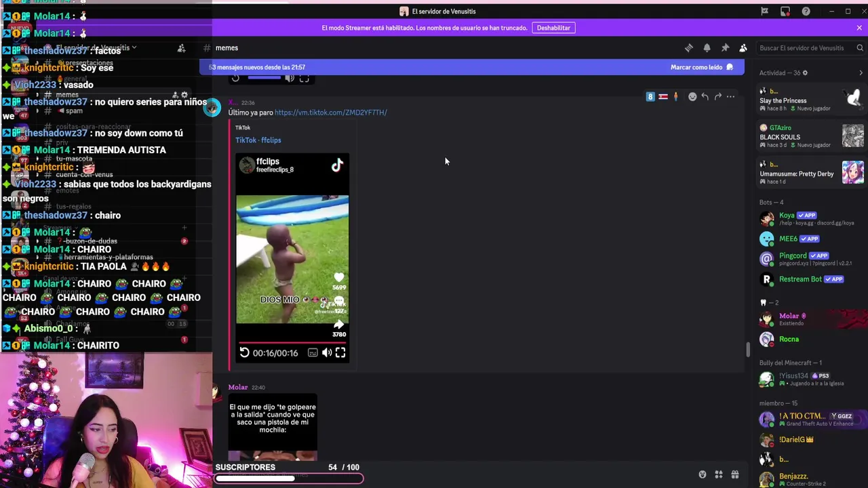Screen dimensions: 868x488
Task: Select the MEE6 bot member
Action: [x=811, y=239]
